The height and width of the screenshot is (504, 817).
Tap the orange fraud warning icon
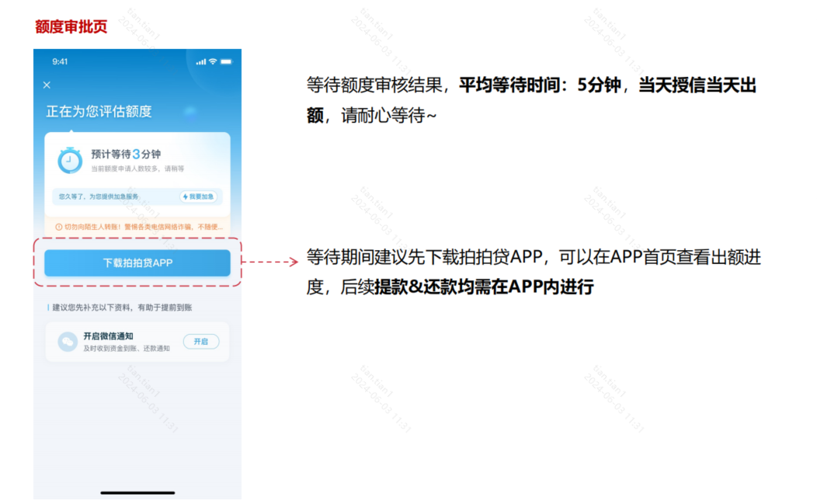[x=58, y=227]
